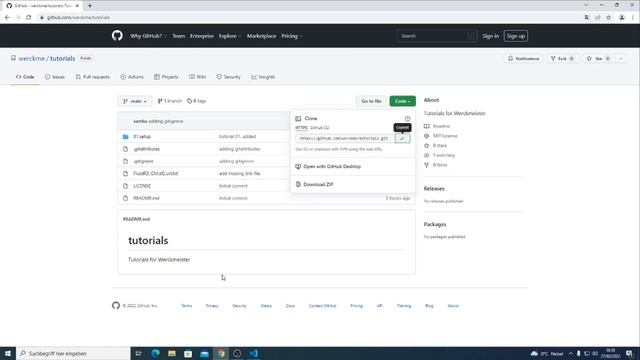Click the copy URL checkmark button
640x360 pixels.
[x=402, y=138]
